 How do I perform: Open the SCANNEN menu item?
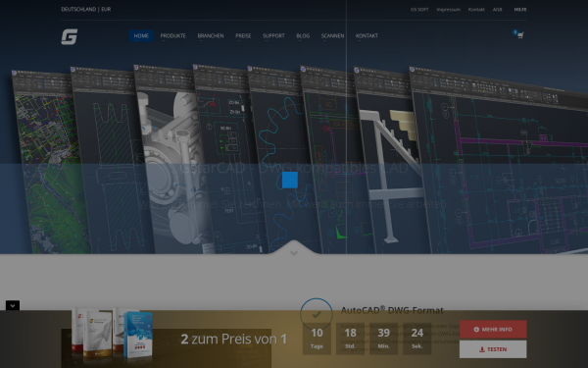332,35
